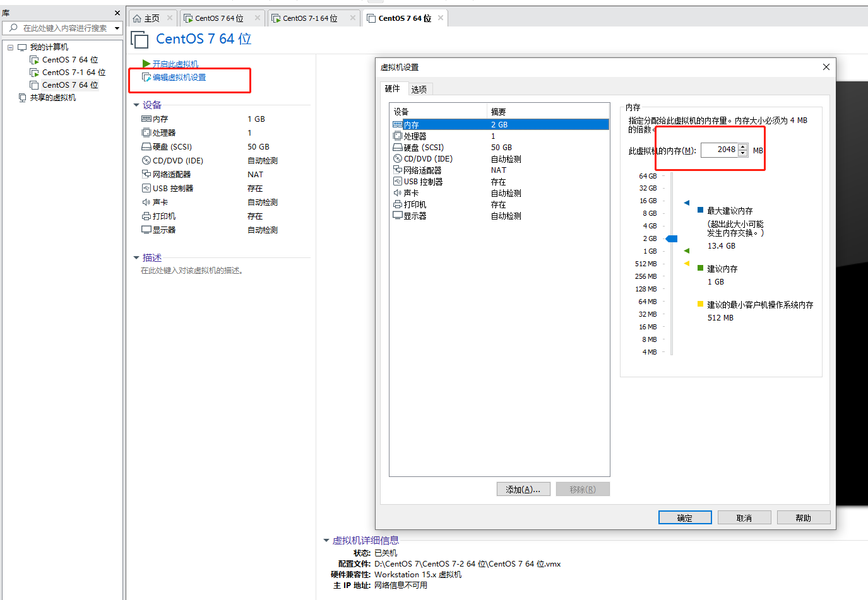Viewport: 868px width, 600px height.
Task: Collapse the 设备 section in main window
Action: pos(136,105)
